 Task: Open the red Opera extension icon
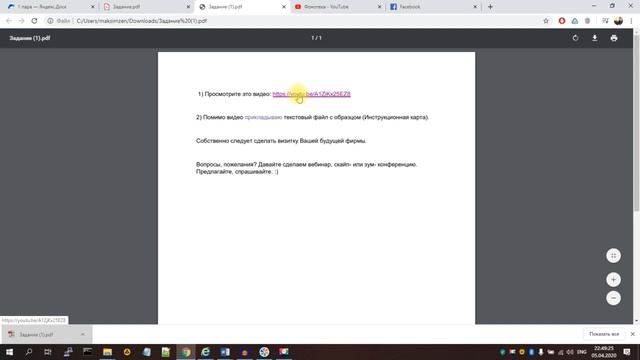point(562,21)
